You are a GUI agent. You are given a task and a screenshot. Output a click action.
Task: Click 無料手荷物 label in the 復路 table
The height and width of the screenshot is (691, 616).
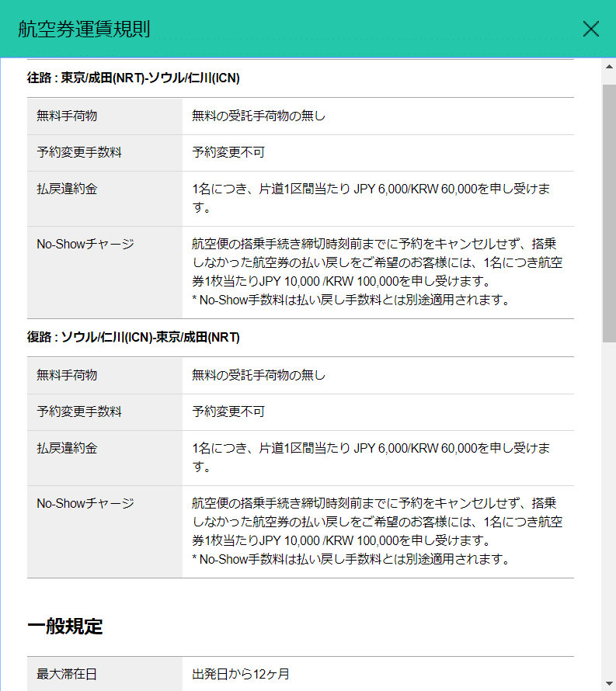[67, 375]
